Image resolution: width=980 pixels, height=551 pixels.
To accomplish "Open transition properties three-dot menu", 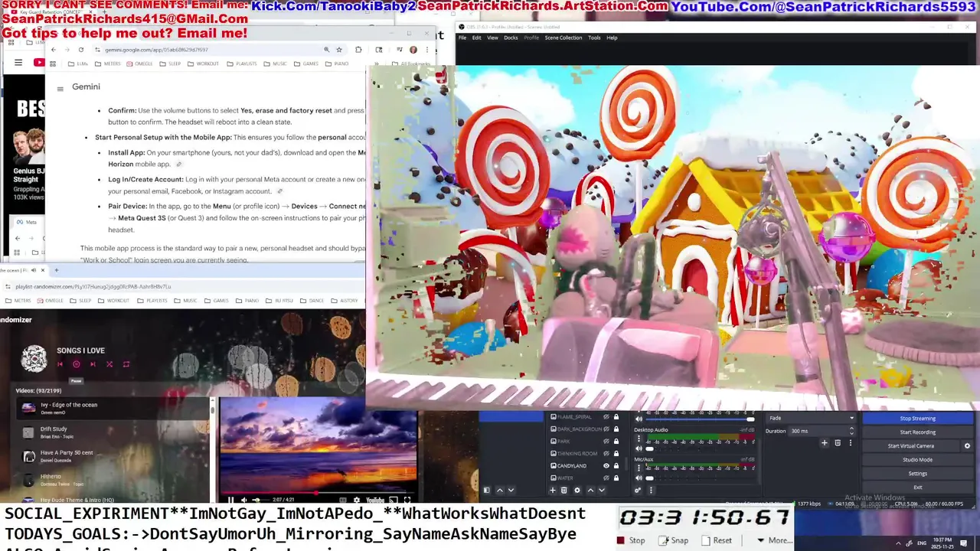I will (x=851, y=443).
